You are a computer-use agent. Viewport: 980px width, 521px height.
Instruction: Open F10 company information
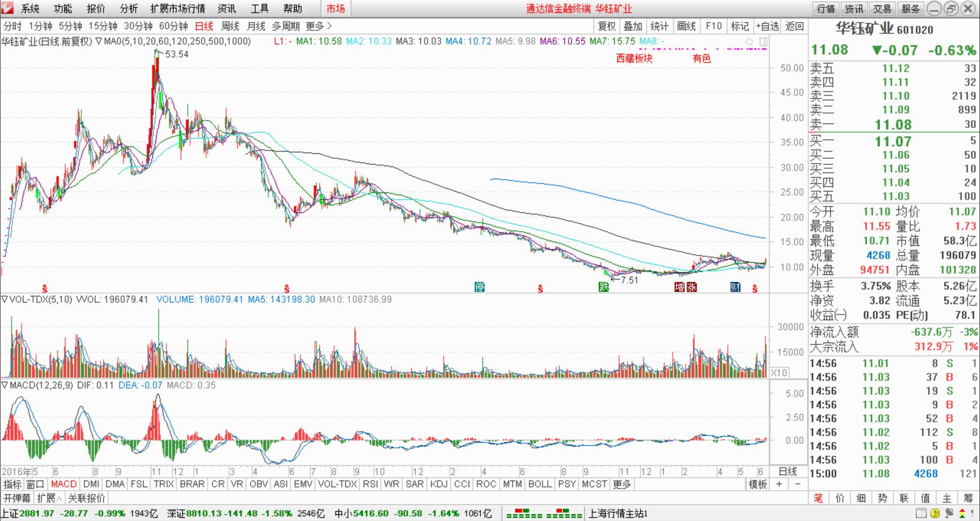pyautogui.click(x=713, y=26)
